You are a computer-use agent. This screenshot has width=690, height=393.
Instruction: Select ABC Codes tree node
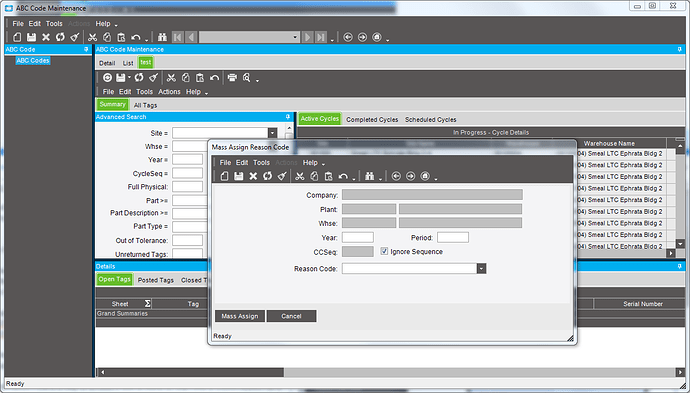point(33,60)
